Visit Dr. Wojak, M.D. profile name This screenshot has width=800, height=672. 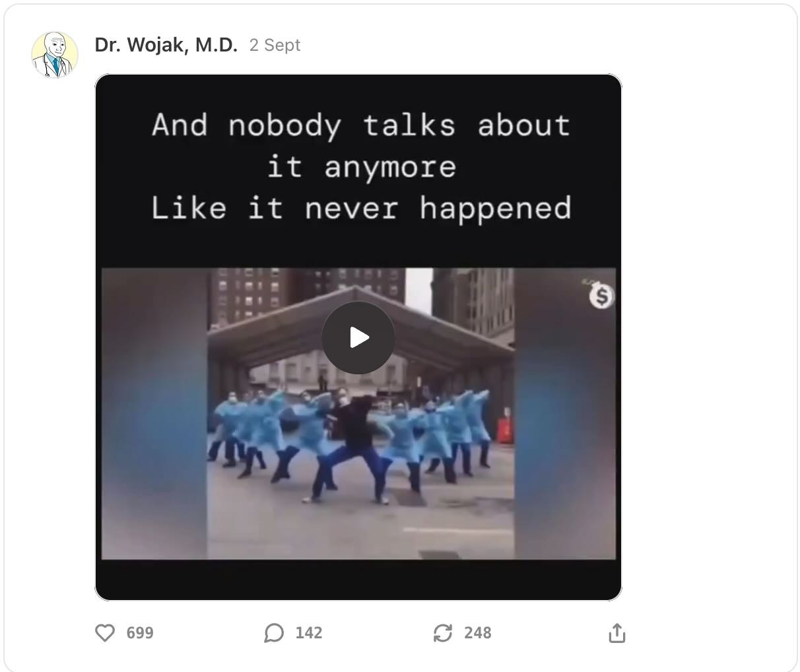click(x=166, y=45)
